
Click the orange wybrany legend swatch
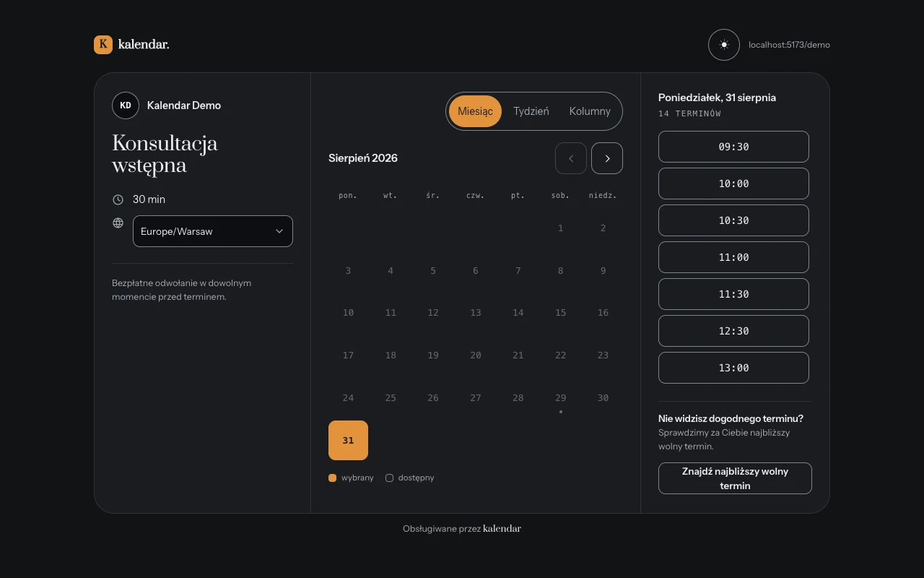tap(333, 478)
